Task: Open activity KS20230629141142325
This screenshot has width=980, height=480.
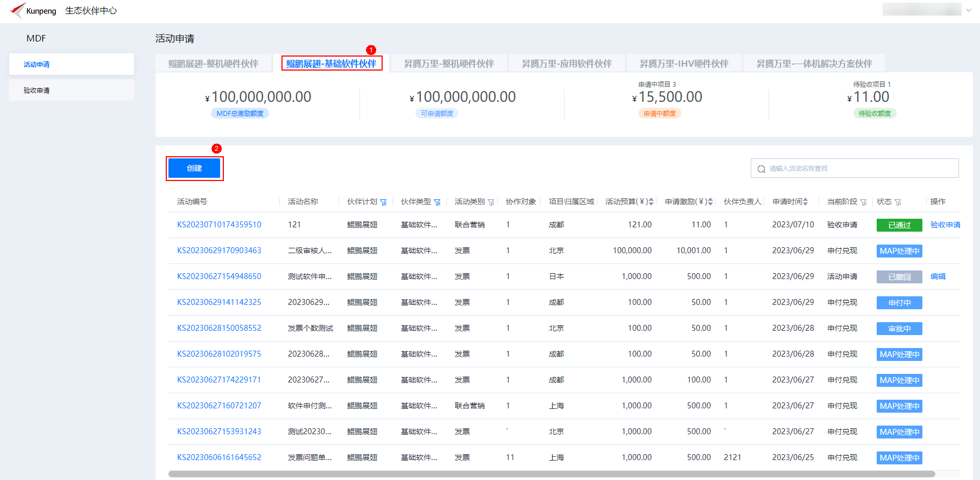Action: pyautogui.click(x=219, y=302)
